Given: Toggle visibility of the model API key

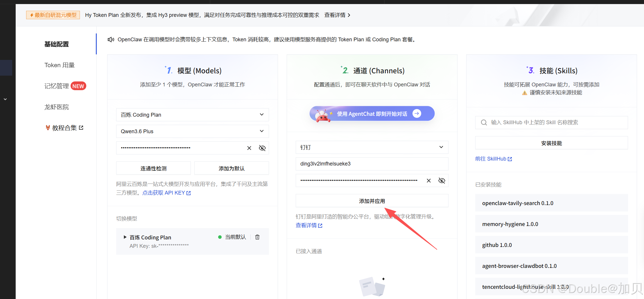Looking at the screenshot, I should [x=262, y=148].
